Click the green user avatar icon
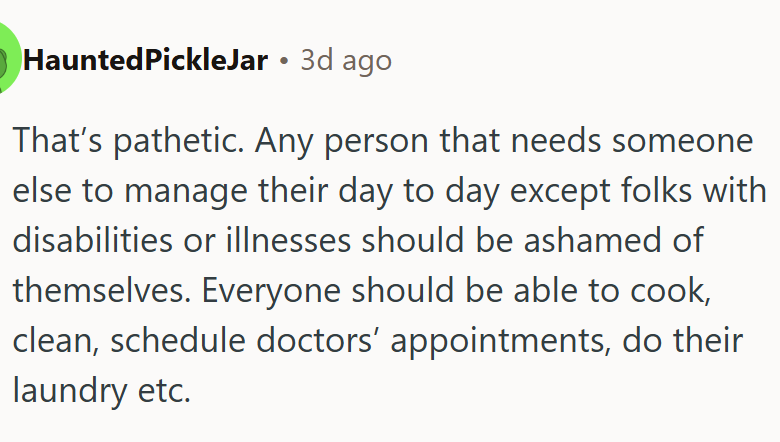This screenshot has width=780, height=442. pos(5,60)
